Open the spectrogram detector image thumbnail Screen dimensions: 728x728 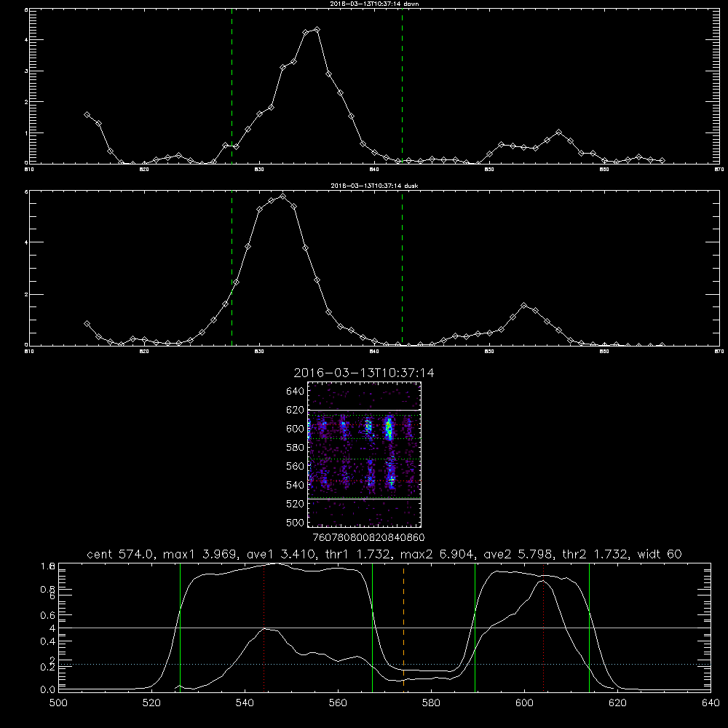pyautogui.click(x=365, y=454)
